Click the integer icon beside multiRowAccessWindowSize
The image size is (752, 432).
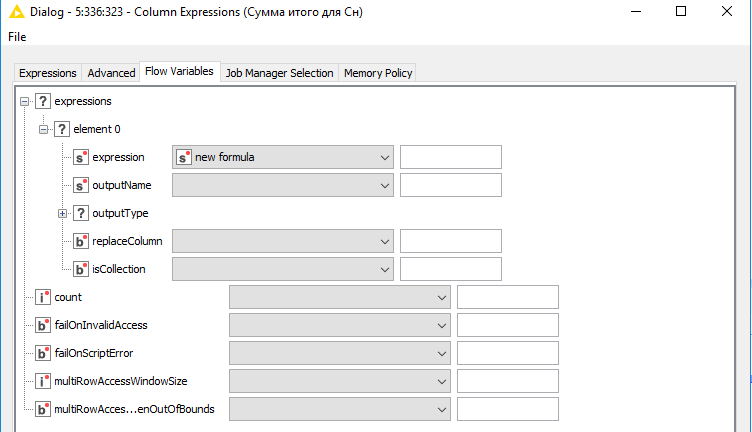click(x=43, y=381)
